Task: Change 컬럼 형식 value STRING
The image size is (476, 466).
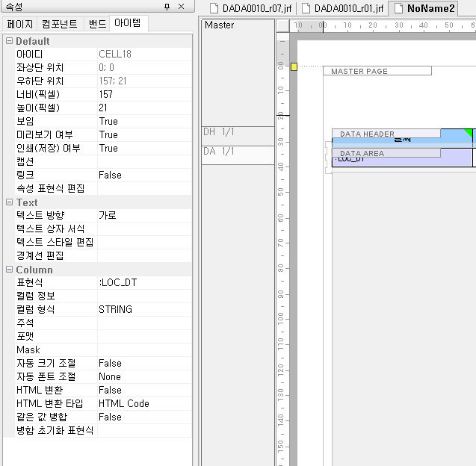Action: tap(144, 309)
